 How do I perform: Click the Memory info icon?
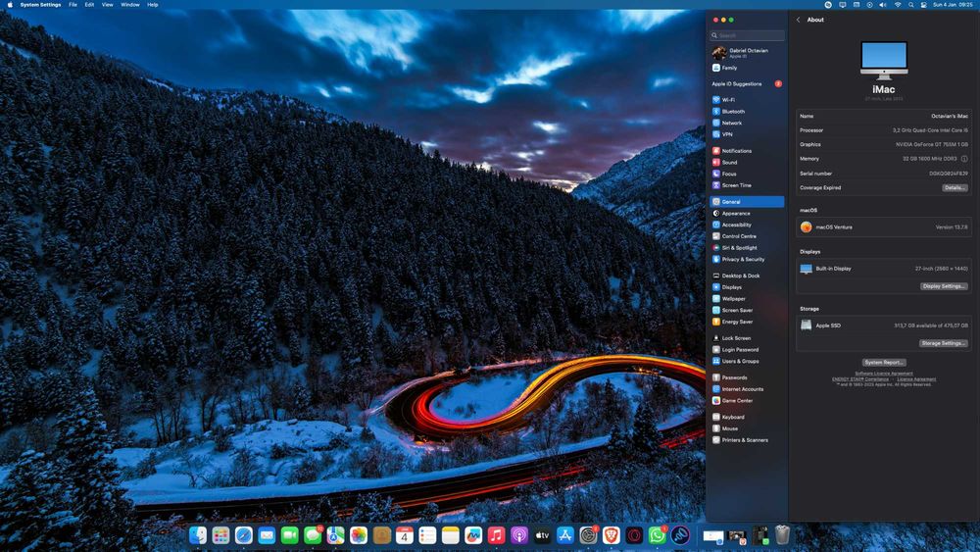point(964,159)
